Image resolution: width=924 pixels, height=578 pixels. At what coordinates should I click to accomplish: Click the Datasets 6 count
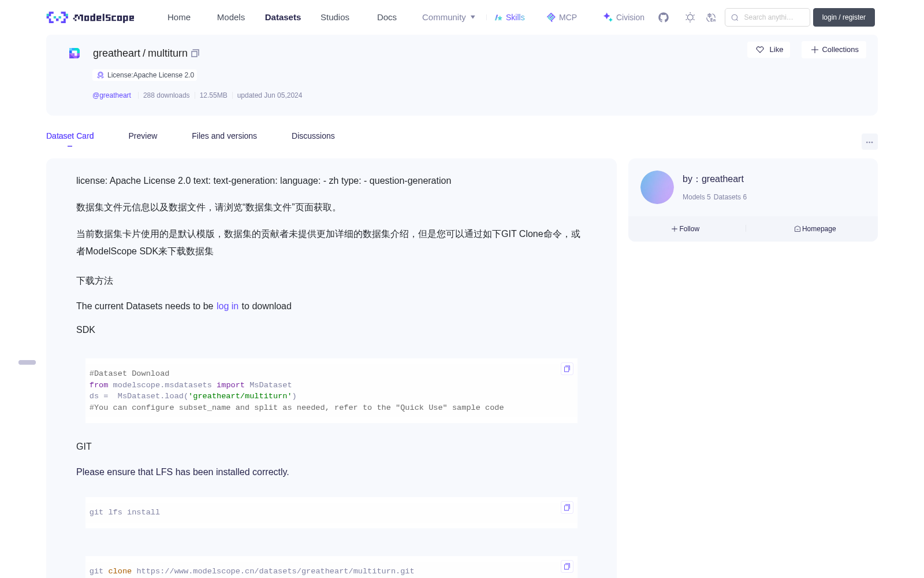(x=730, y=197)
